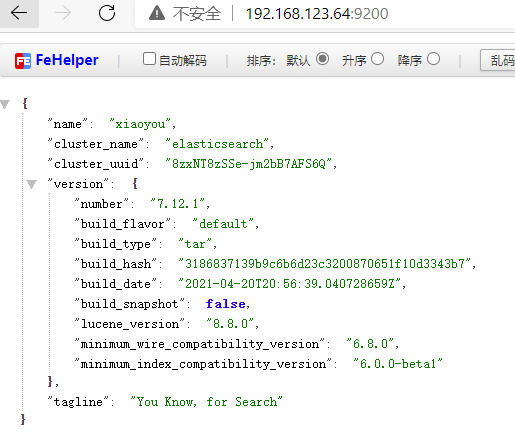Click the "minimum_index_compatibility_version" key
515x448 pixels.
point(203,364)
